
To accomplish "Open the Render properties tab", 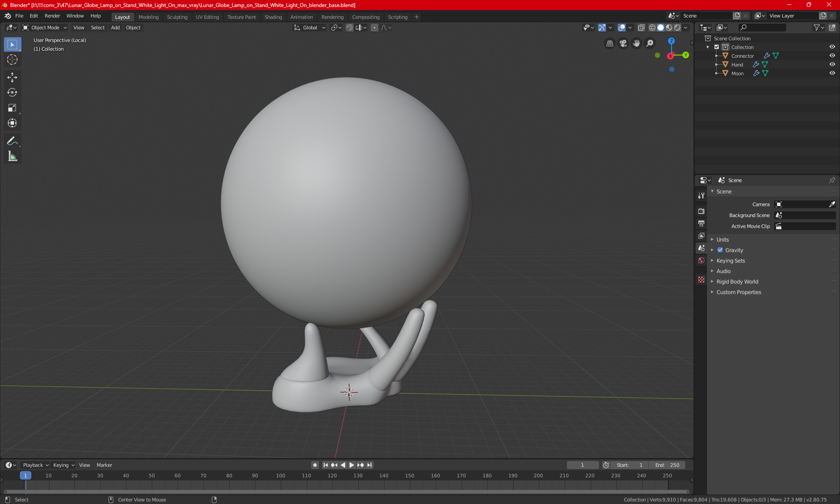I will coord(701,211).
